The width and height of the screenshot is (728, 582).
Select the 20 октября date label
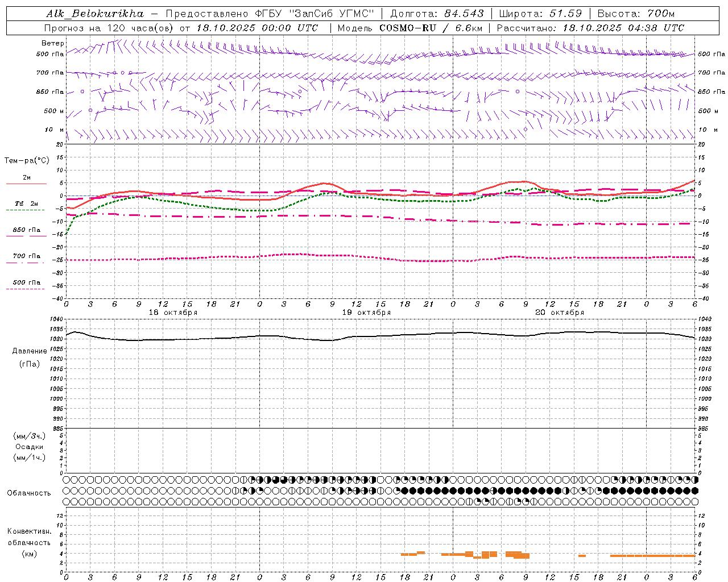[x=560, y=313]
